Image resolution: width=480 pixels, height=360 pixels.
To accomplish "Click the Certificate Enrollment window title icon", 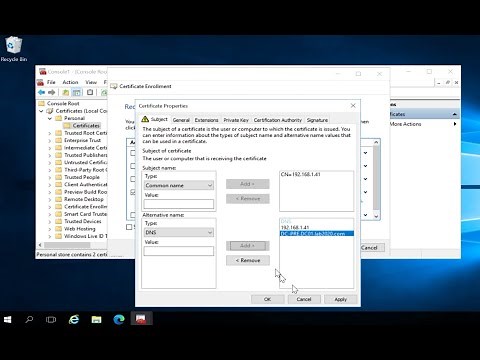I will [114, 86].
